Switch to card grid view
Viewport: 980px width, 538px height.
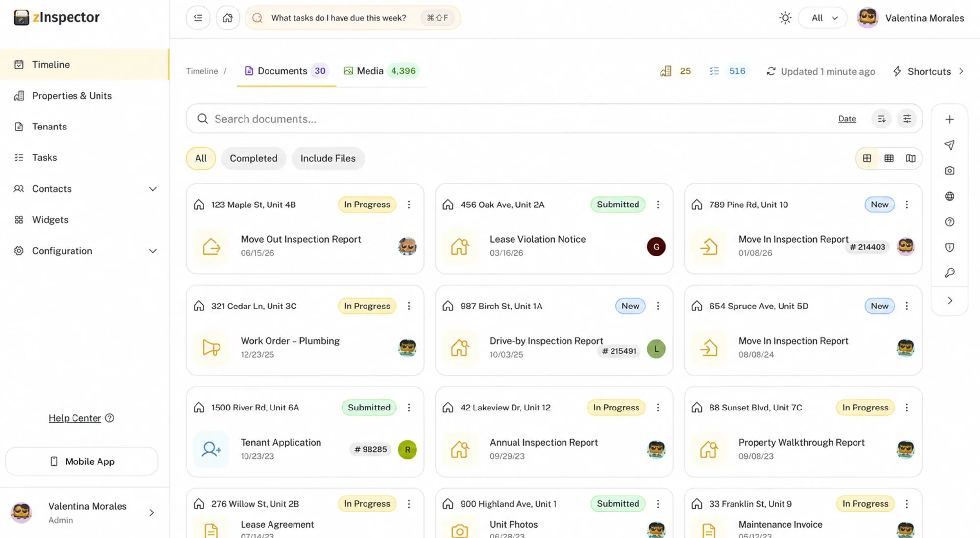[867, 158]
